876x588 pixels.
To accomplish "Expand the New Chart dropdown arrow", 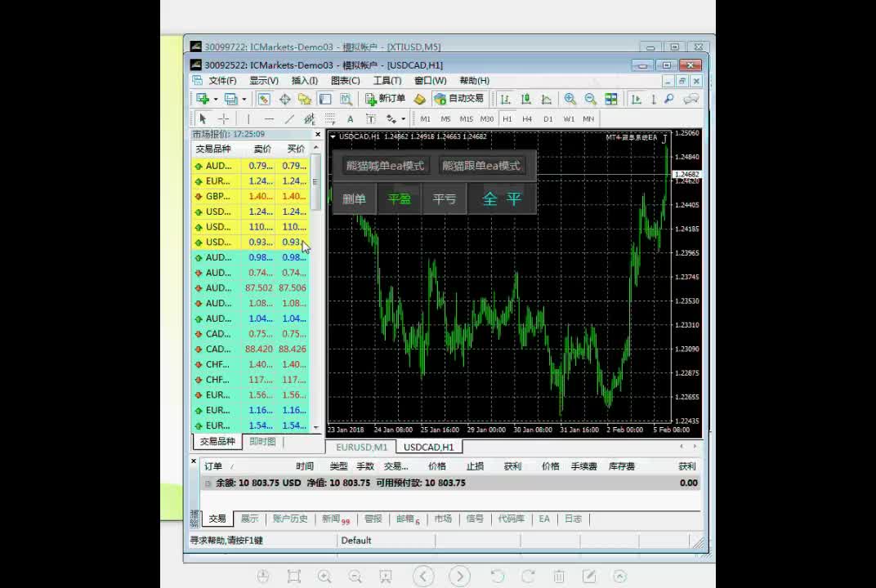I will (216, 100).
